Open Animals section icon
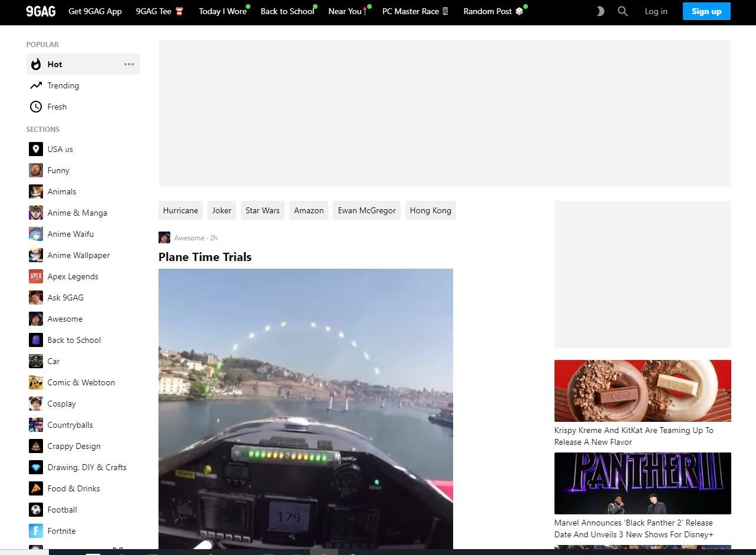 coord(36,191)
